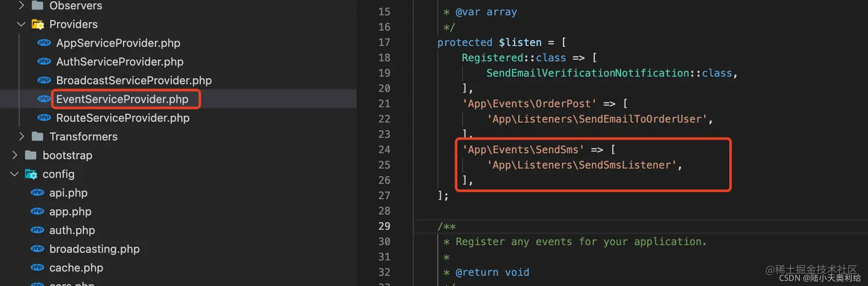Select the config folder label

pyautogui.click(x=59, y=174)
